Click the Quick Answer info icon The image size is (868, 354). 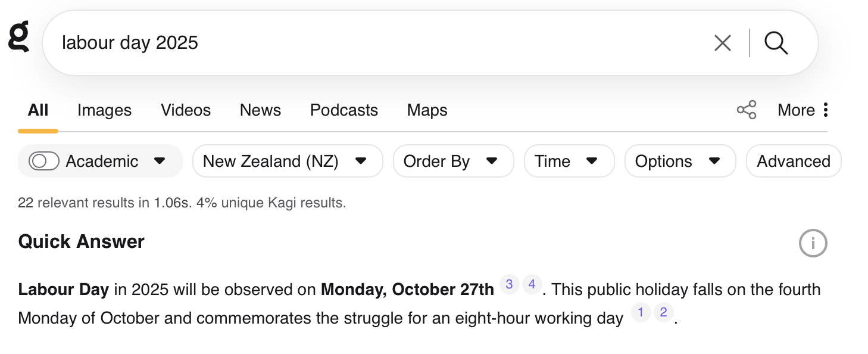(x=813, y=243)
